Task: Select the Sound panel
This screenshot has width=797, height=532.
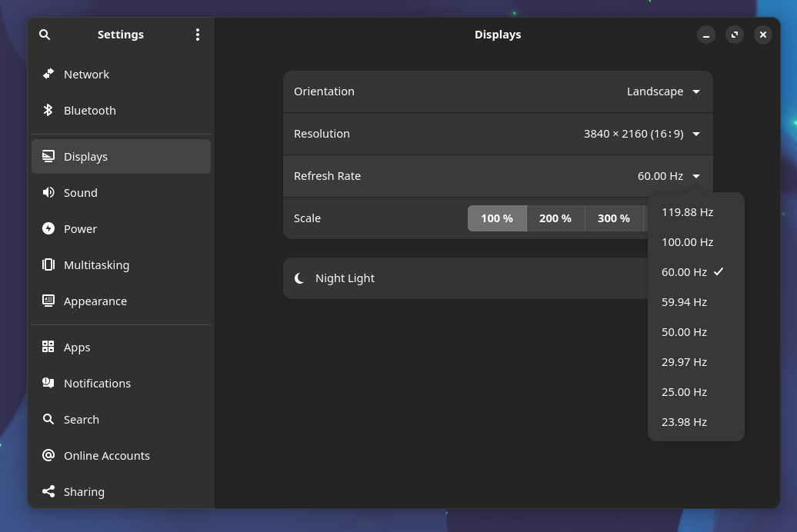Action: click(x=121, y=192)
